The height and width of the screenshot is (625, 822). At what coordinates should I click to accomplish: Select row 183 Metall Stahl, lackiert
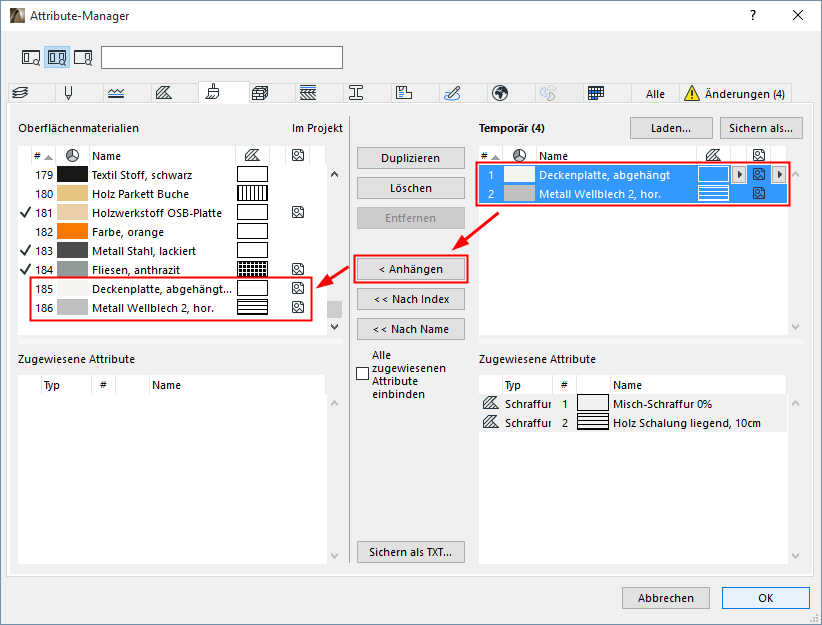tap(172, 251)
